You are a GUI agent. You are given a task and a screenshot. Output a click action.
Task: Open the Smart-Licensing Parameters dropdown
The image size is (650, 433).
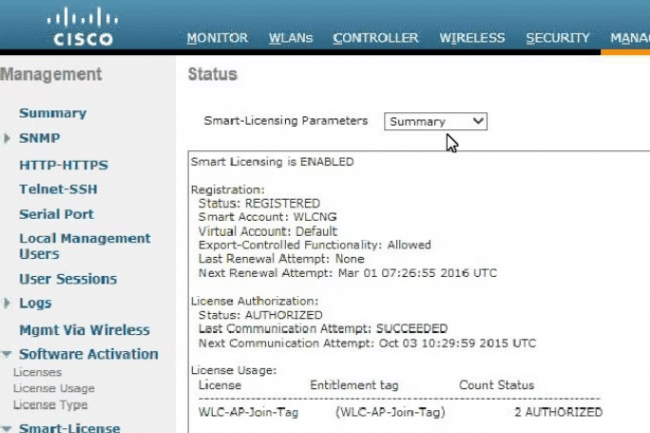(x=436, y=121)
